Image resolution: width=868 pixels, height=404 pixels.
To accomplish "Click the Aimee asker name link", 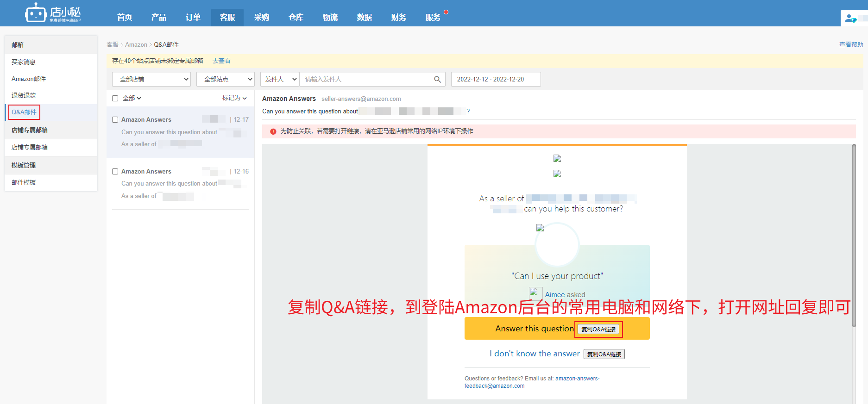I will coord(554,295).
